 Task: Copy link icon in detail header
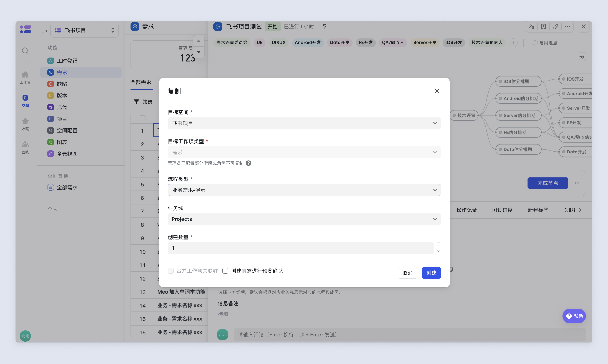pyautogui.click(x=555, y=27)
